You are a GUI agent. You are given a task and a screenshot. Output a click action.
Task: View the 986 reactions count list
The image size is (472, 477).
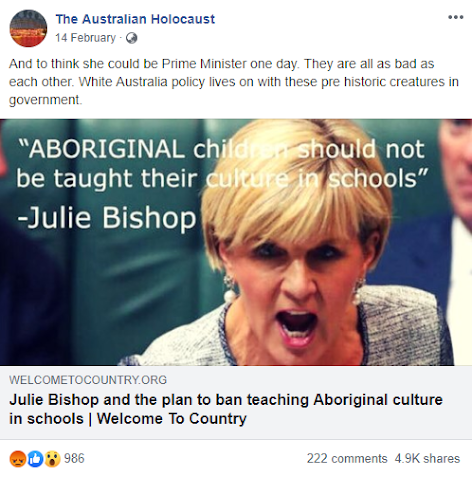click(x=74, y=459)
